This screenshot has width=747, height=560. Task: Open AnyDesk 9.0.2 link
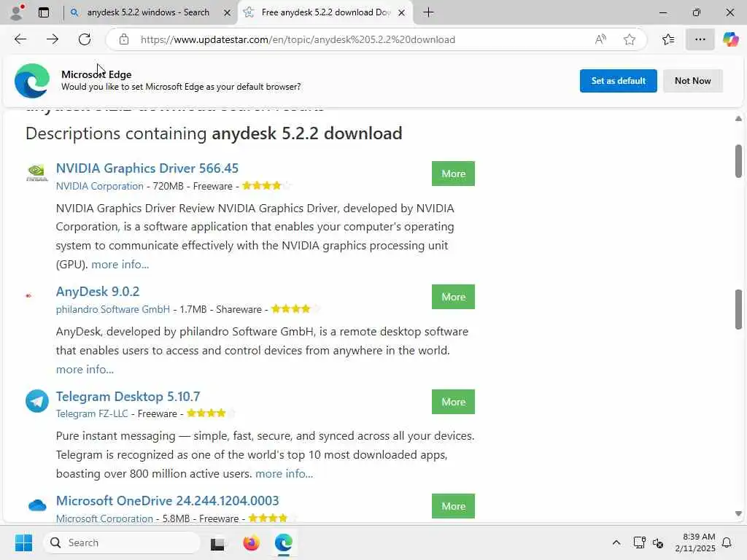point(98,292)
